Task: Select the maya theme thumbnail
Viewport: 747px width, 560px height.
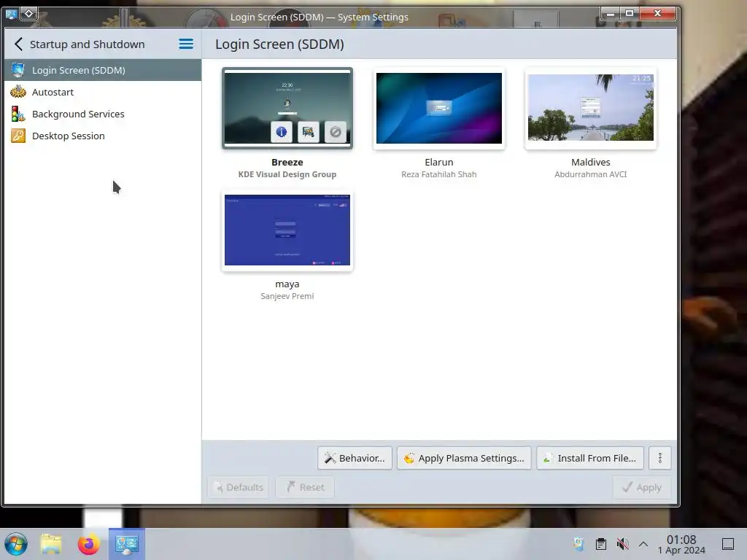Action: click(x=287, y=230)
